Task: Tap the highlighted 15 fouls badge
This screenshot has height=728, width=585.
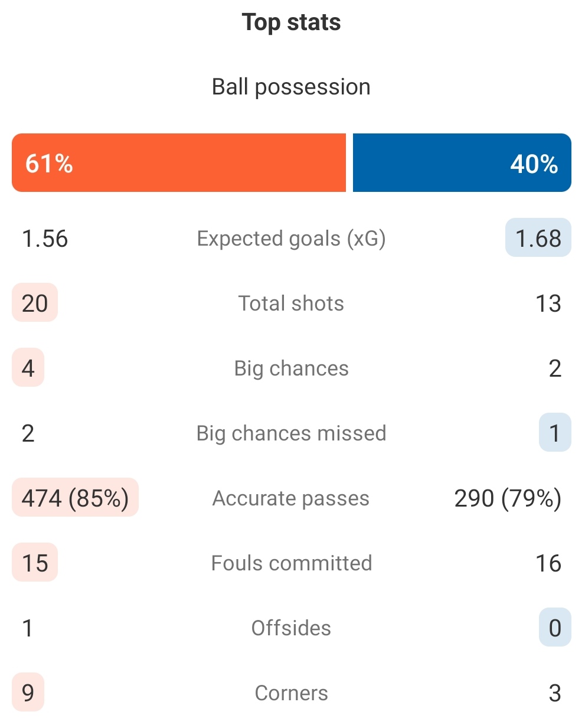Action: pyautogui.click(x=35, y=562)
